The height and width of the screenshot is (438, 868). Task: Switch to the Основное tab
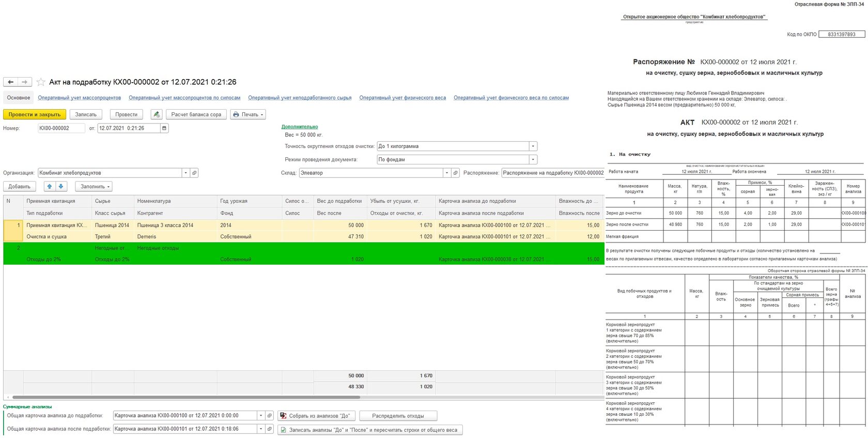[19, 98]
